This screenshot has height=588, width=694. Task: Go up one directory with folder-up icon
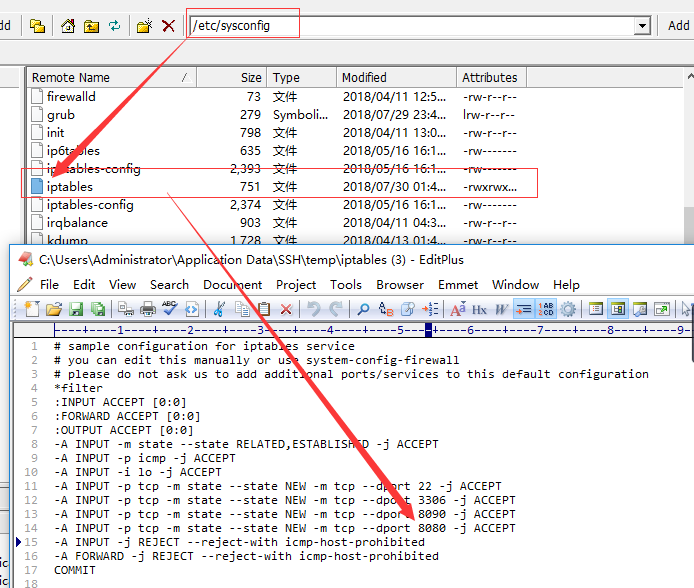(91, 26)
